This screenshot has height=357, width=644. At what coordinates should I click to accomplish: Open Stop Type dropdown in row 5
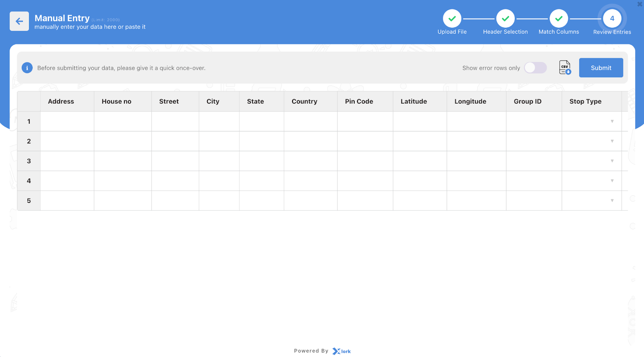(x=612, y=200)
